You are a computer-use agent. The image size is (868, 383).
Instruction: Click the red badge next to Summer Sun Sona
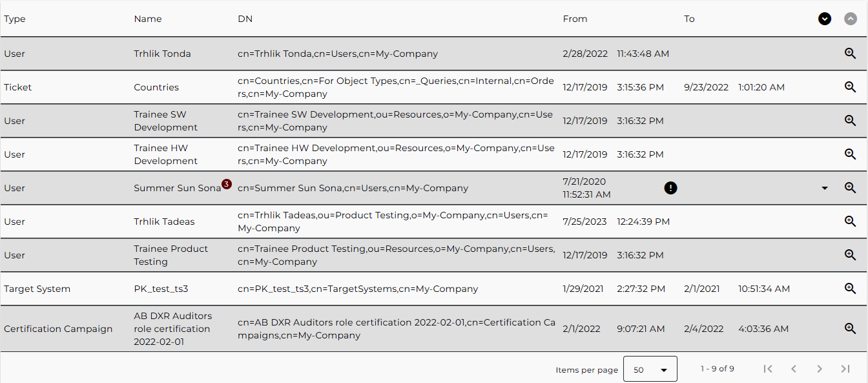tap(226, 183)
